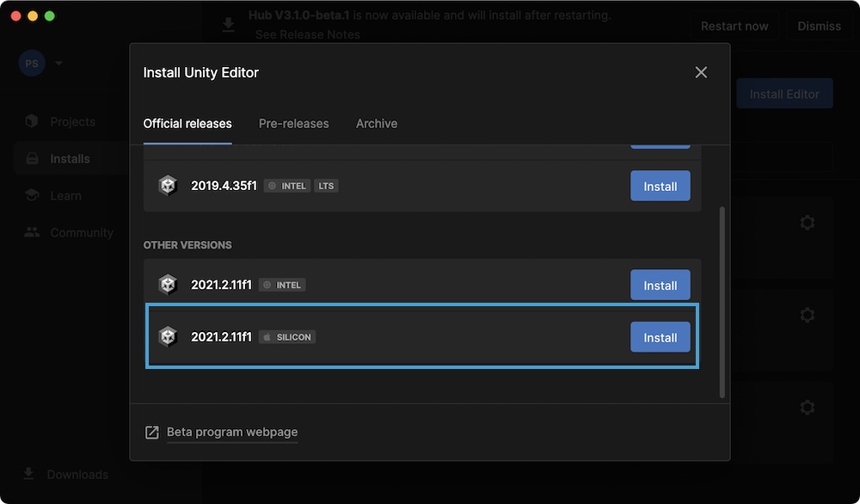Click the external link icon beside Beta program

coord(152,432)
